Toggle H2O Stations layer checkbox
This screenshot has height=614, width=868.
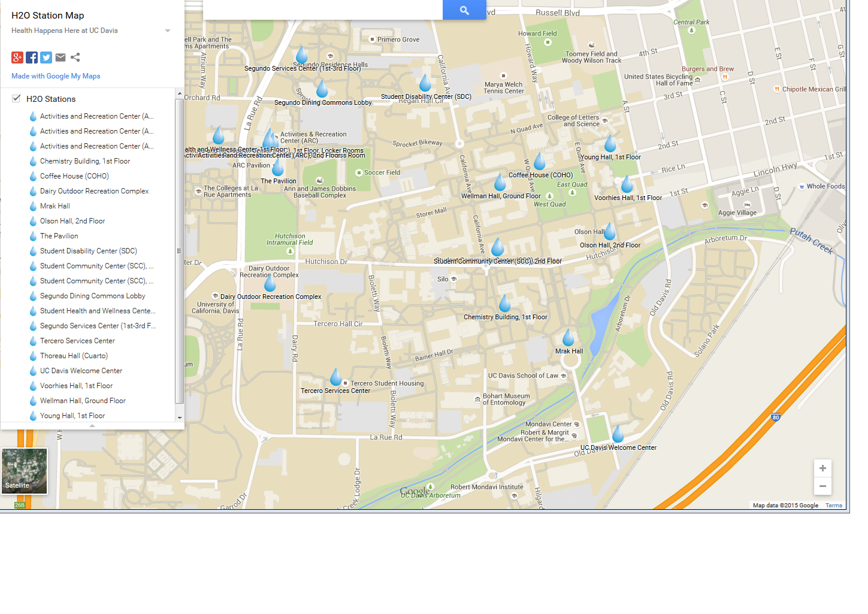coord(17,98)
